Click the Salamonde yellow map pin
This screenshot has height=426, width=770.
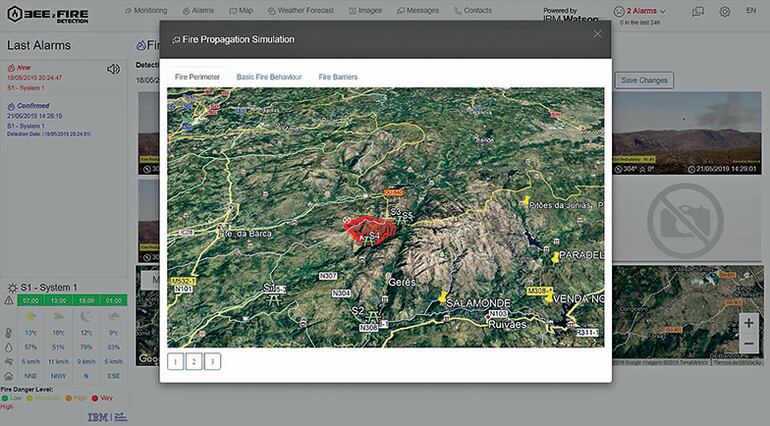pos(443,296)
